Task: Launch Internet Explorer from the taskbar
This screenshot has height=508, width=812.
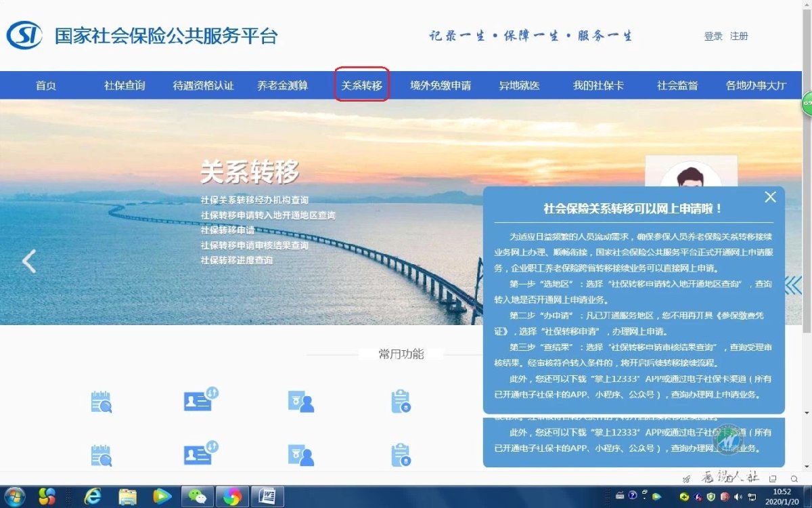Action: (93, 496)
